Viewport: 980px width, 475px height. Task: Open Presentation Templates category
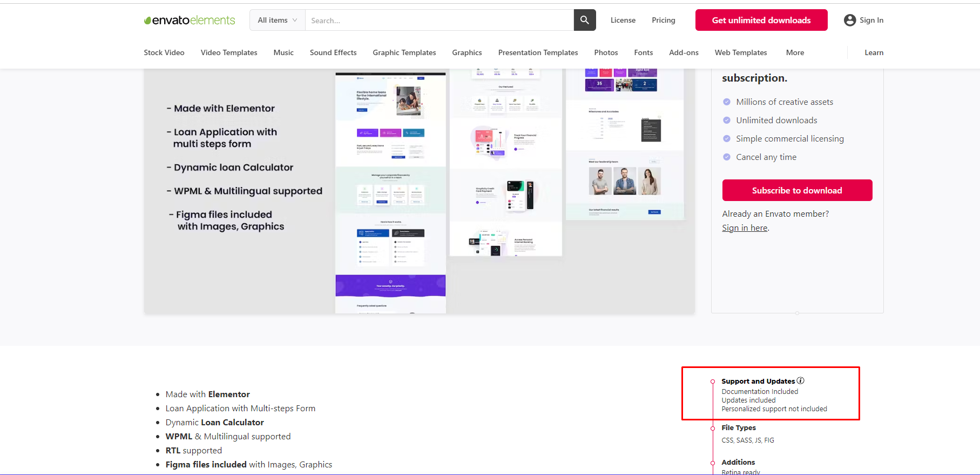(x=538, y=52)
